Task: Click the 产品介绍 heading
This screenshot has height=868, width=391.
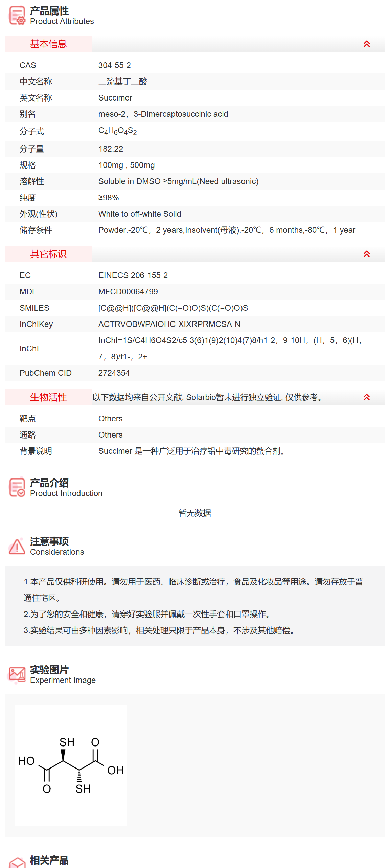Action: tap(49, 483)
